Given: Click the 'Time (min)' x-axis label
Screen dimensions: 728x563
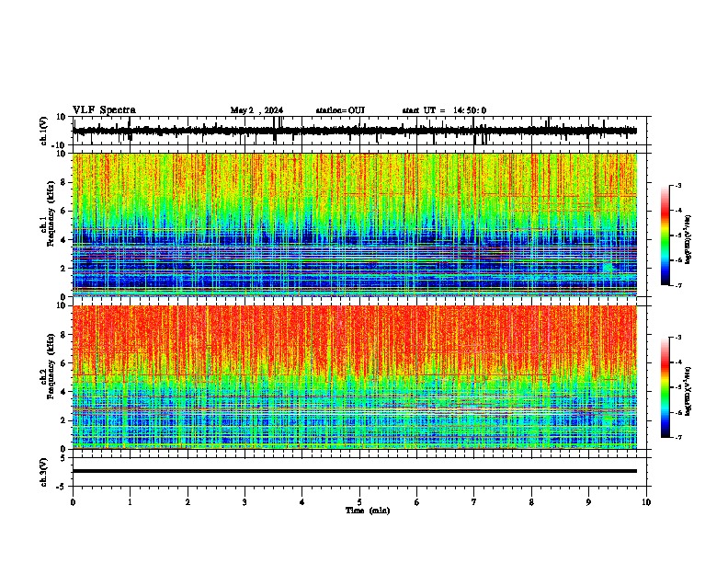Looking at the screenshot, I should click(368, 511).
